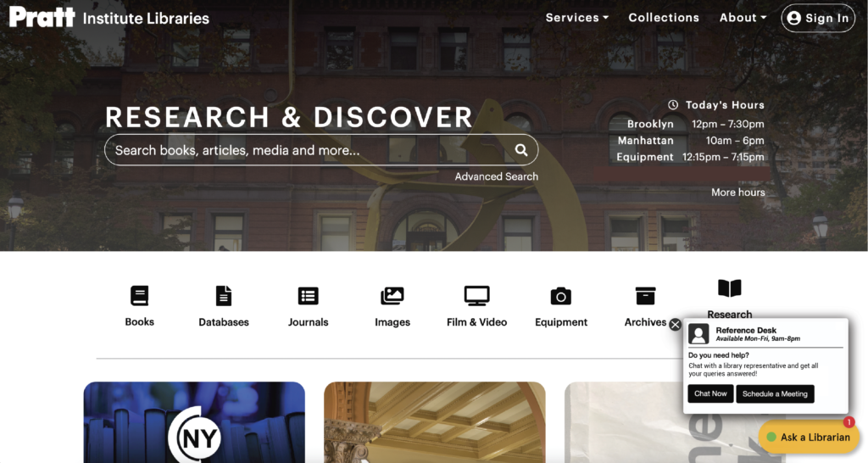Open the Collections menu item

[x=664, y=18]
